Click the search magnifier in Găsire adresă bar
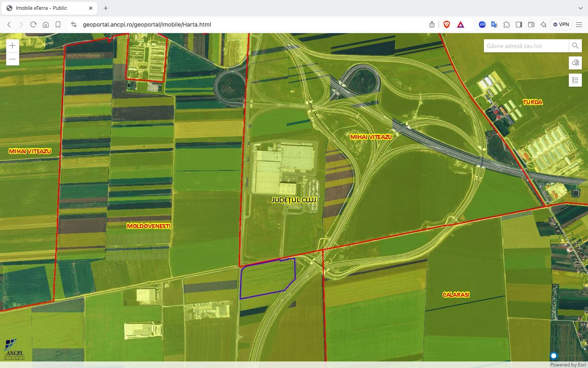The height and width of the screenshot is (368, 588). point(575,46)
